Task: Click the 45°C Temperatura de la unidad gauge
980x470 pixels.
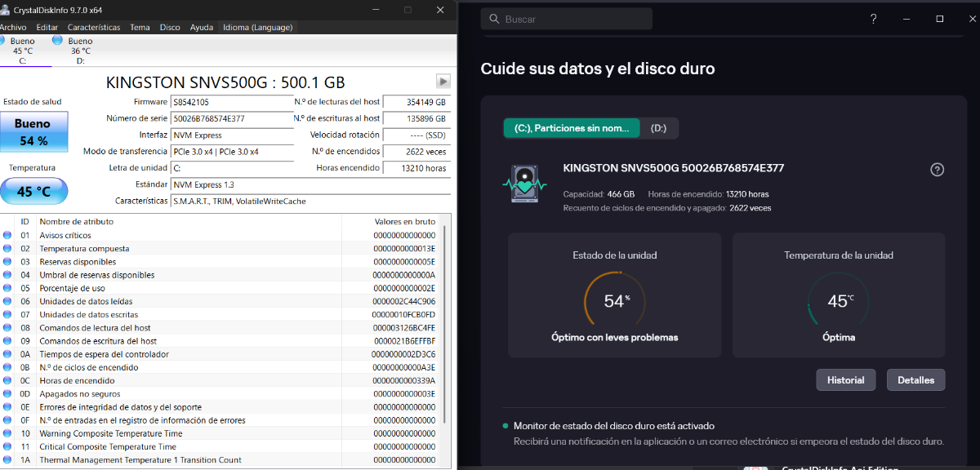Action: [839, 301]
